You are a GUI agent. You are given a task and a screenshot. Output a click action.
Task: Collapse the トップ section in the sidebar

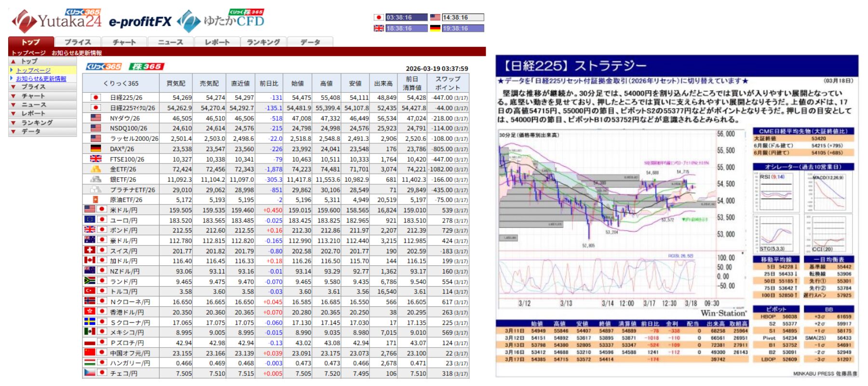(x=29, y=61)
